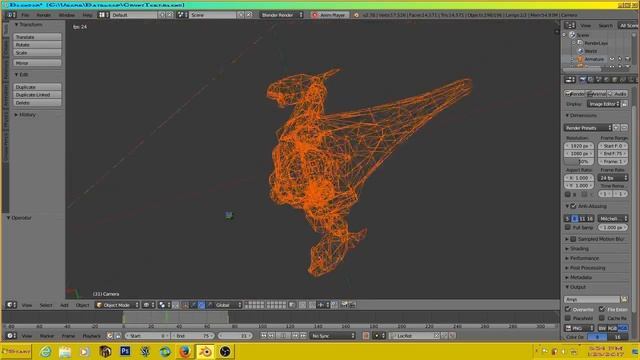This screenshot has height=360, width=640.
Task: Click the output folder browse icon
Action: 624,299
